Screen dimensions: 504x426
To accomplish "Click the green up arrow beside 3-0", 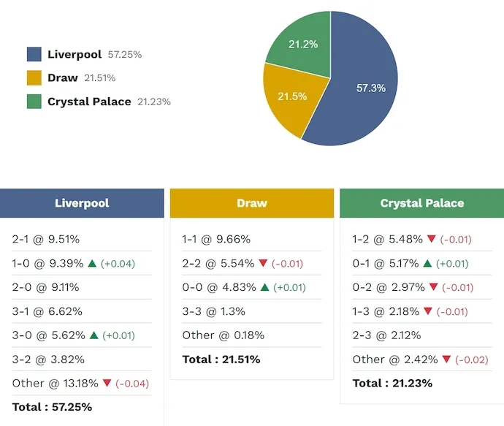I will 93,335.
